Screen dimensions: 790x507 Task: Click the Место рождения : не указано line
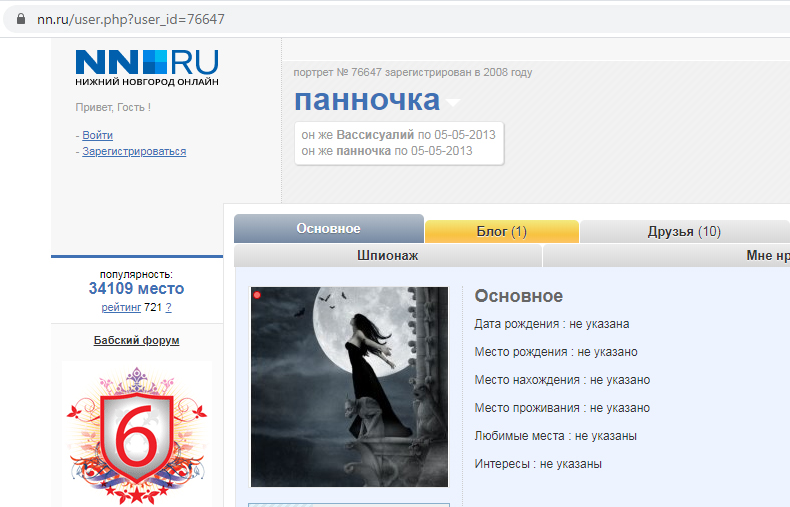pos(556,352)
